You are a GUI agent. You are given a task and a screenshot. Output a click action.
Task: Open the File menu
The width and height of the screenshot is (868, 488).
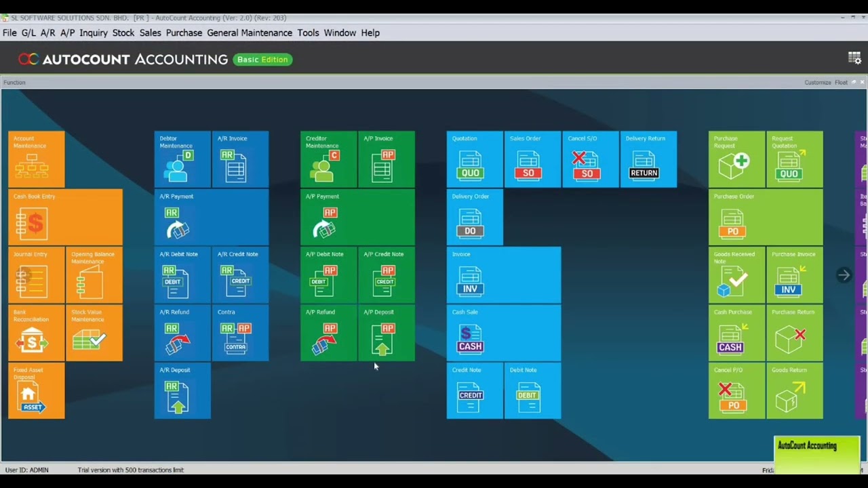point(9,33)
